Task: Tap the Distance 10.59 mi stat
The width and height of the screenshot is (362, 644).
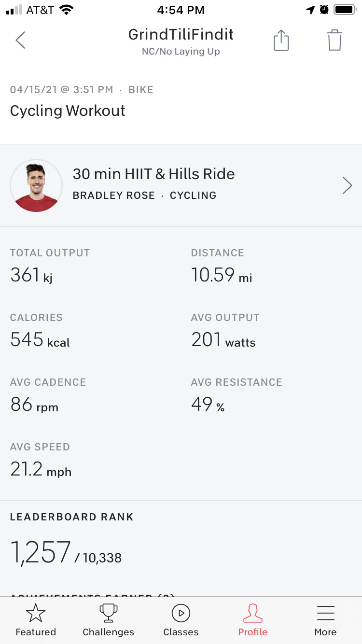Action: (x=222, y=275)
